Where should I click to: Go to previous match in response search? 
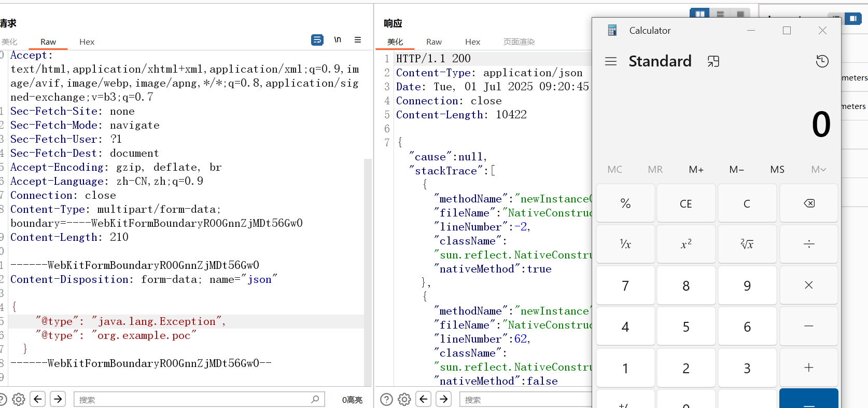[424, 399]
